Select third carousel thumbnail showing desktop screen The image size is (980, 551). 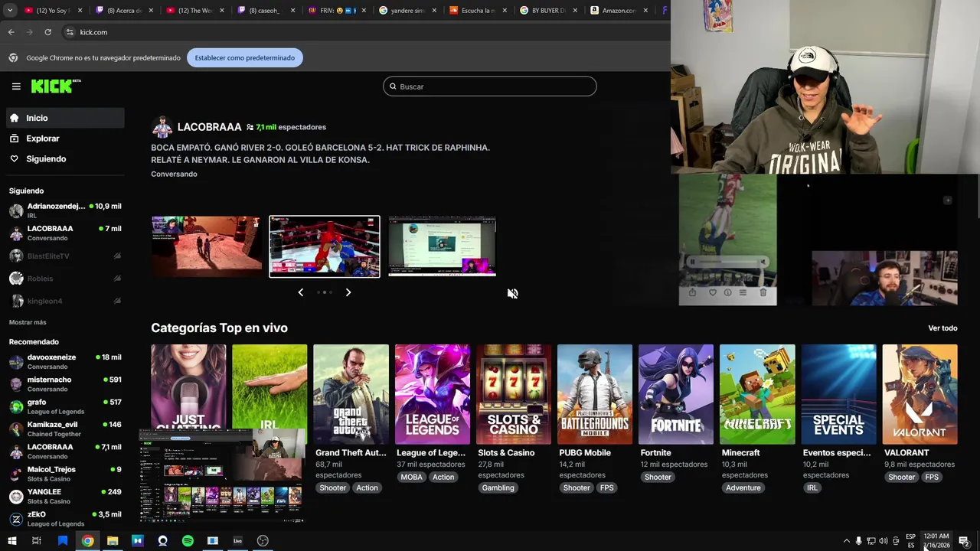pos(442,246)
